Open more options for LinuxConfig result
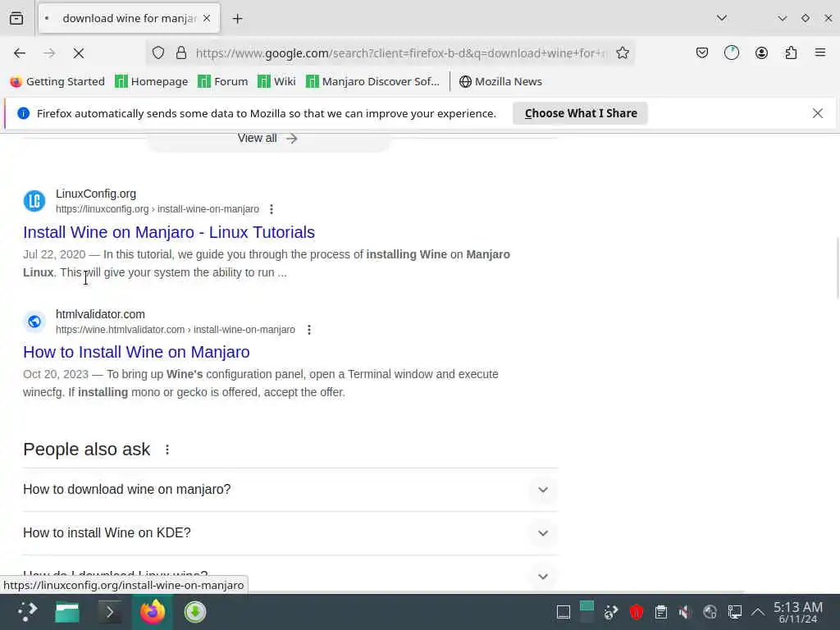Image resolution: width=840 pixels, height=630 pixels. 272,209
